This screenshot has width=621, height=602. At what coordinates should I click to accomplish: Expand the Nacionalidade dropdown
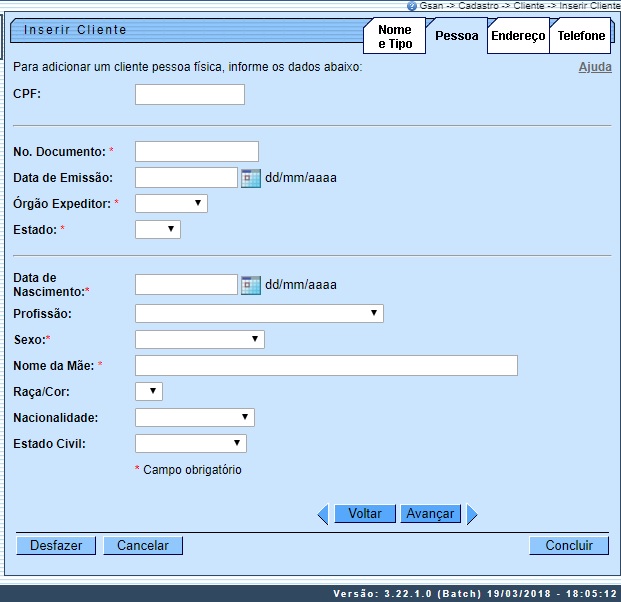pos(194,417)
